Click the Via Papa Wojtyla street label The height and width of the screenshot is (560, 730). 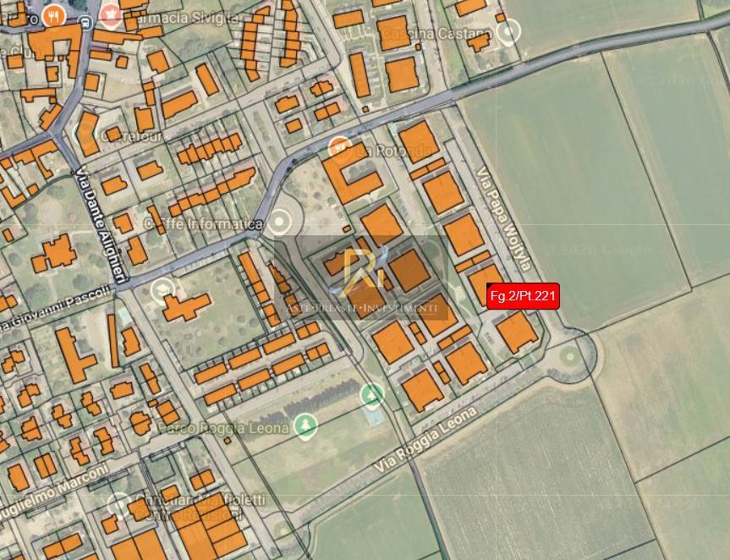pyautogui.click(x=504, y=219)
